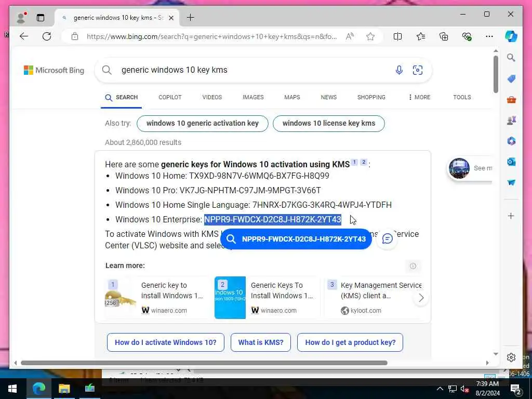Start visual search with camera icon
The image size is (532, 399).
(x=418, y=70)
